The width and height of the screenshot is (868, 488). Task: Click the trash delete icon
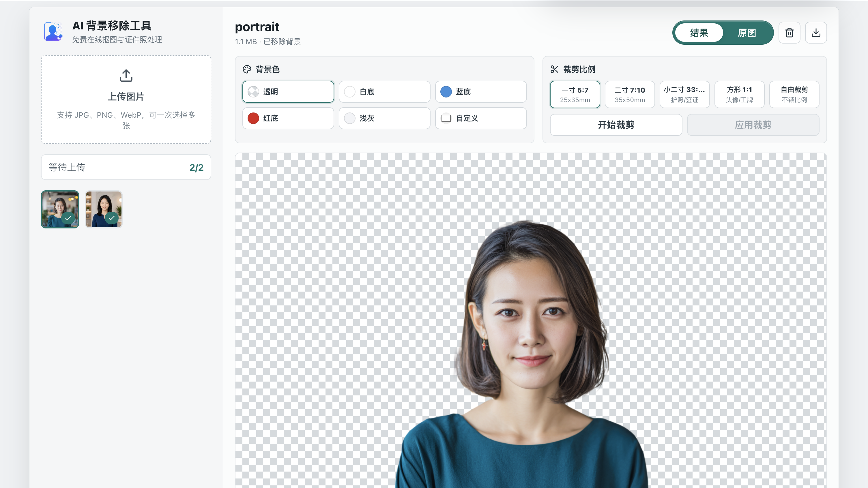coord(789,33)
